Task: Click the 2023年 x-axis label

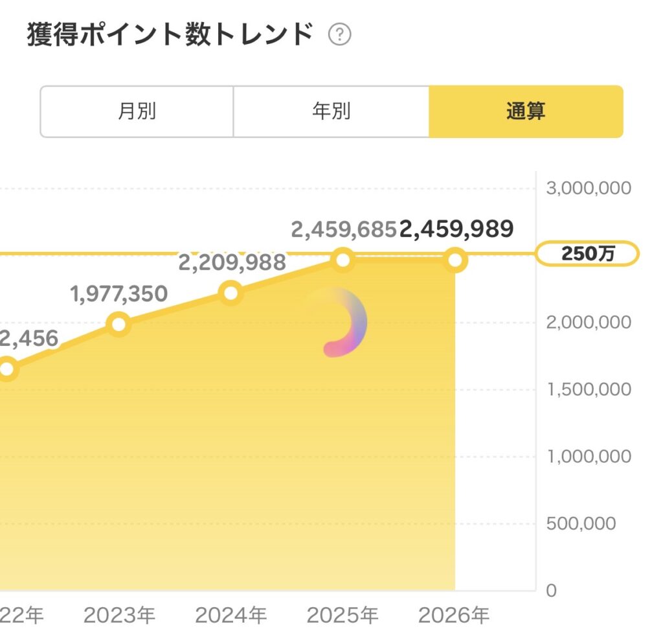Action: click(119, 615)
